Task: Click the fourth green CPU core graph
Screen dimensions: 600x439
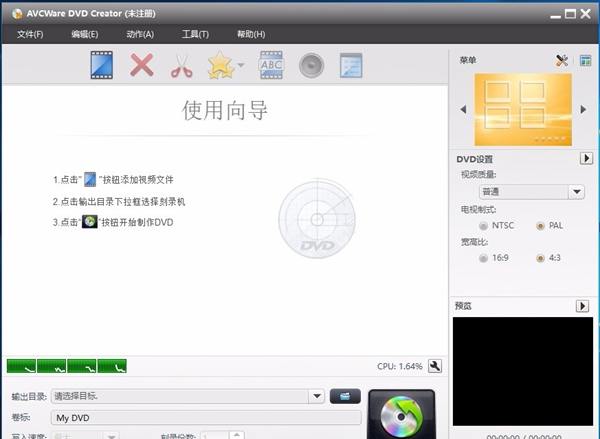Action: tap(112, 366)
